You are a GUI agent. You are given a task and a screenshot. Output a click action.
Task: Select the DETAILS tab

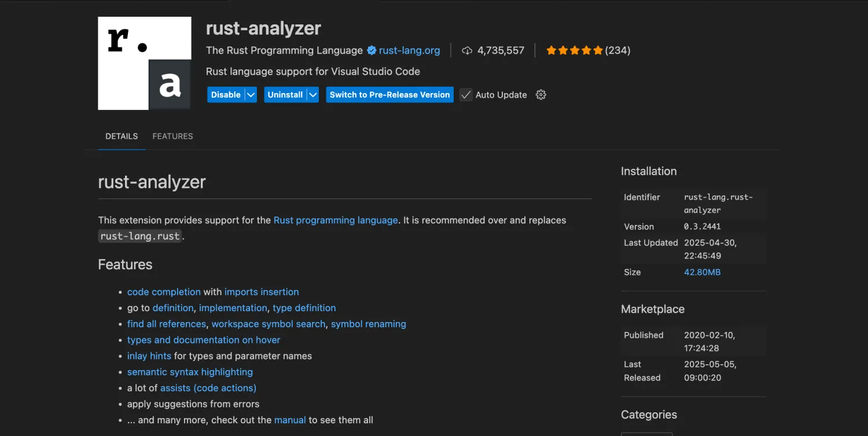122,136
